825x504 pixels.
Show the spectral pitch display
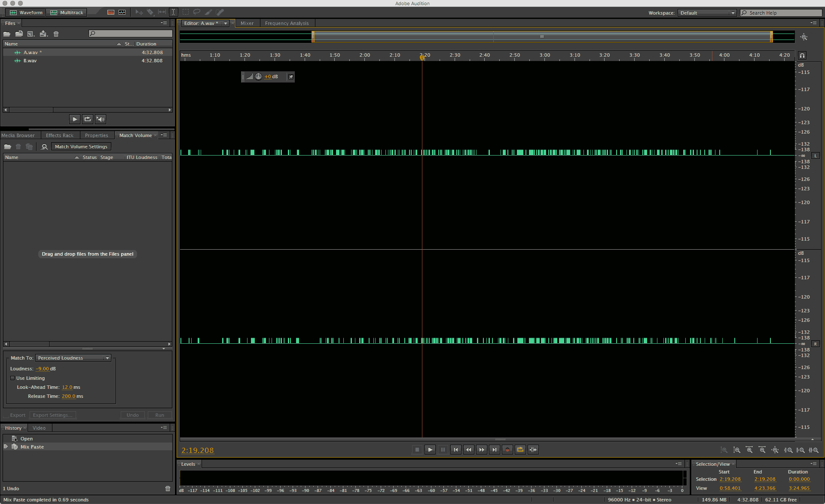122,12
